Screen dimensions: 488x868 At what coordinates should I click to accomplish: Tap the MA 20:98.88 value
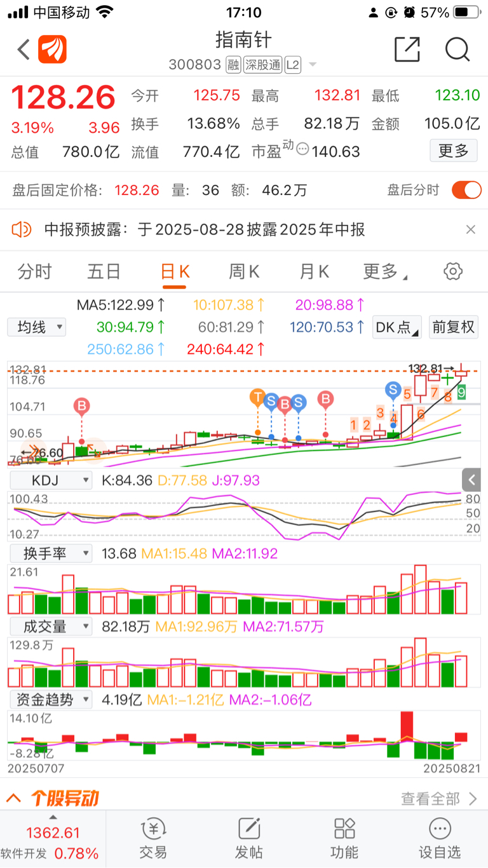(x=330, y=305)
